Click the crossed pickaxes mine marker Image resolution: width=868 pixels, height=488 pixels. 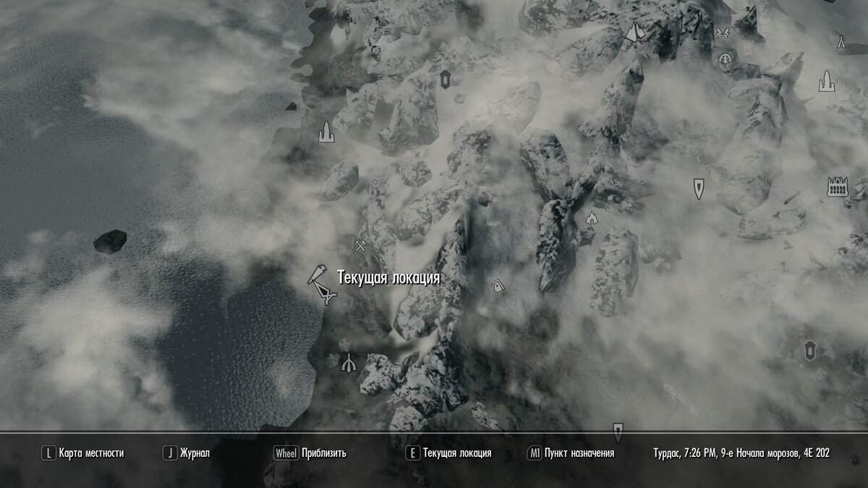click(362, 245)
